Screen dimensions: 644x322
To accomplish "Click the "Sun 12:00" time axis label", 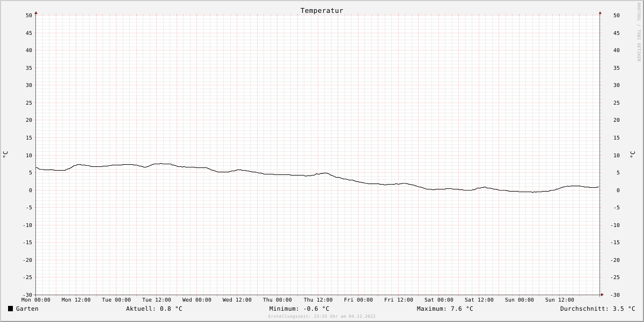I will tap(560, 300).
